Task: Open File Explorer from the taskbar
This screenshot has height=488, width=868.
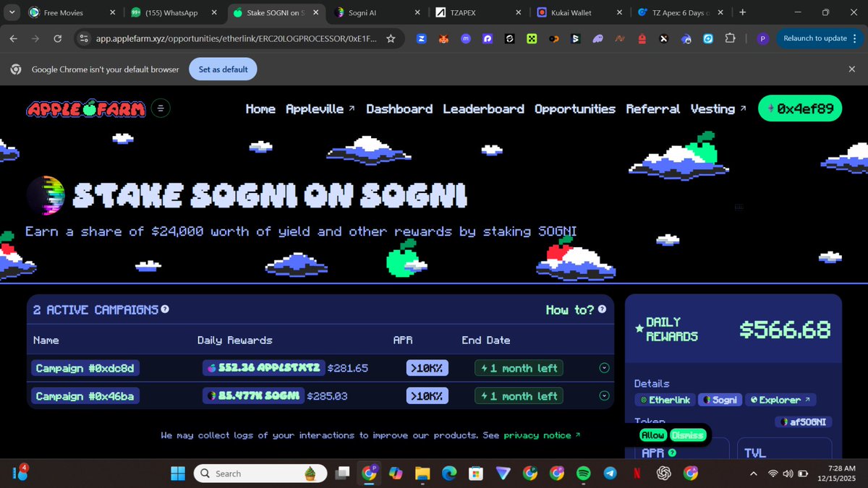Action: (x=422, y=473)
